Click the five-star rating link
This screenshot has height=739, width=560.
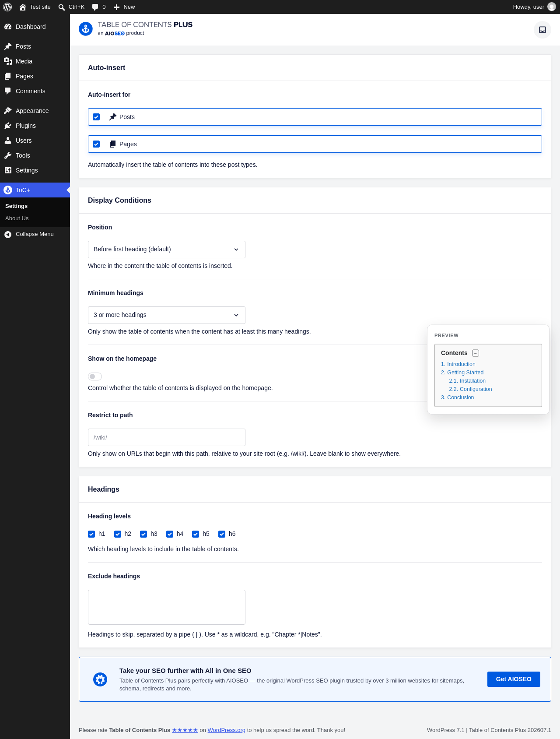(185, 730)
